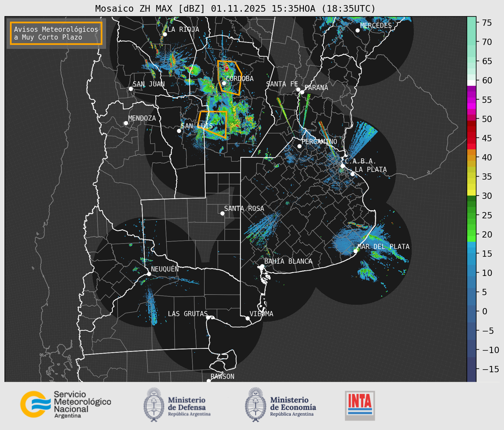The height and width of the screenshot is (430, 504).
Task: Click the Avisos Meteorológicos legend box
Action: tap(56, 33)
